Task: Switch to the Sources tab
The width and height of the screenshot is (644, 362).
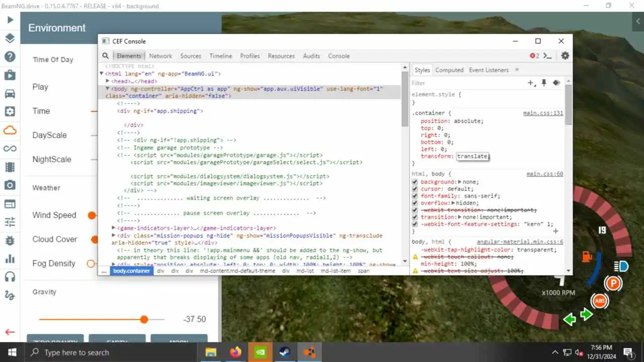Action: click(x=191, y=56)
